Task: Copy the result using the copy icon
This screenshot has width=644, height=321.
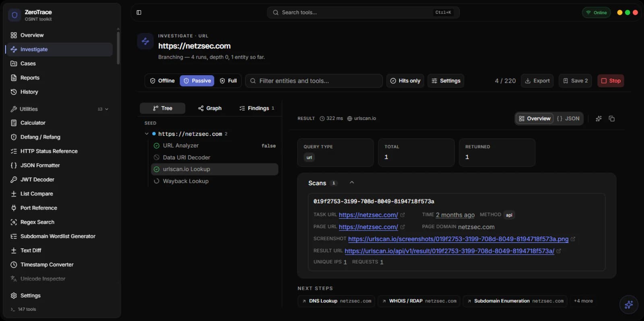Action: tap(611, 118)
